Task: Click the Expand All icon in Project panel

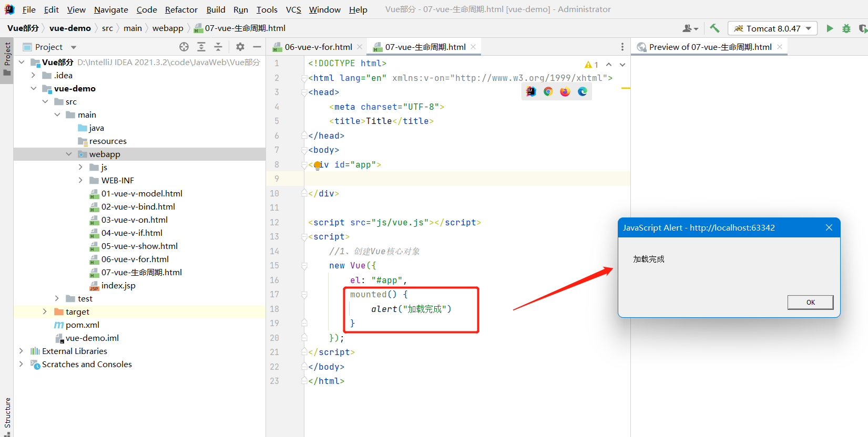Action: tap(201, 47)
